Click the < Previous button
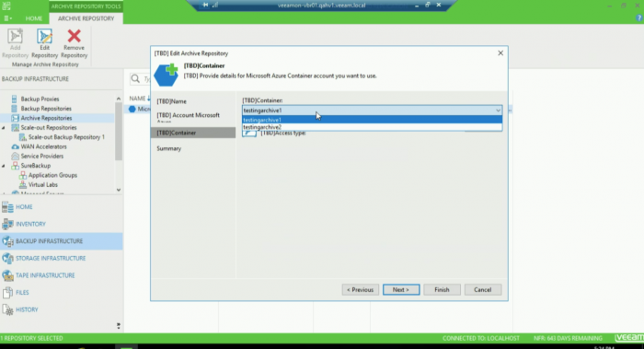Screen dimensions: 644x349 (361, 290)
